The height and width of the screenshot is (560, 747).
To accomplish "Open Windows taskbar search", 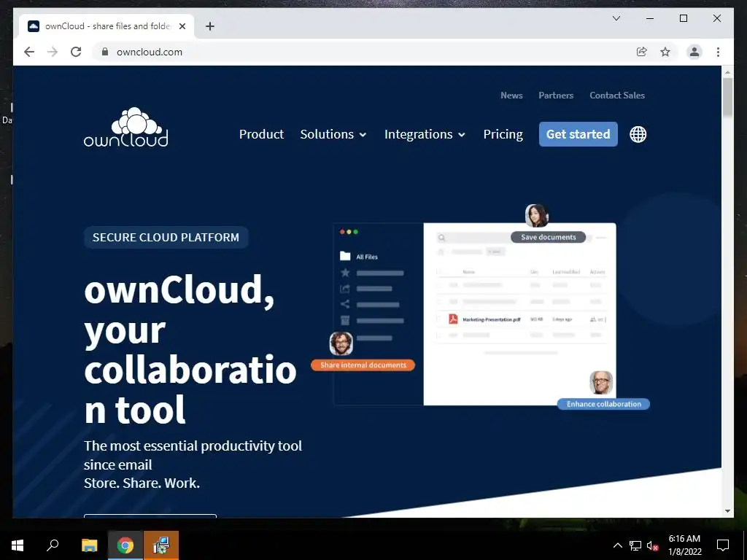I will point(53,545).
